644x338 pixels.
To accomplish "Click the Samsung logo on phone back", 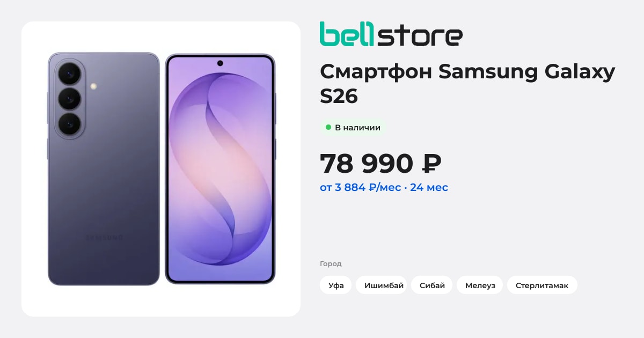I will click(x=104, y=237).
